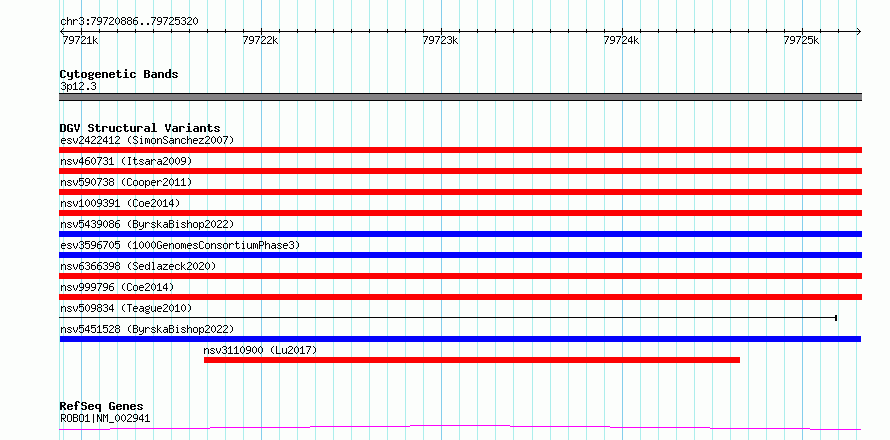Select the blue bar for esv3596705

pos(460,255)
